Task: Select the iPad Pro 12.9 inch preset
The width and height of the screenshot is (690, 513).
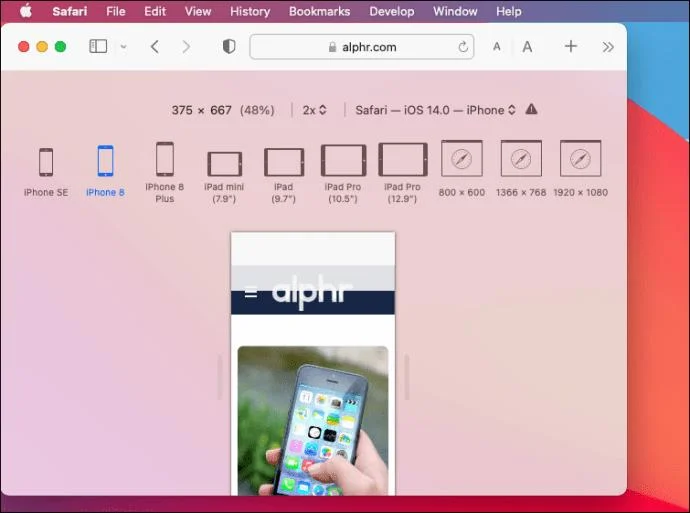Action: [402, 173]
